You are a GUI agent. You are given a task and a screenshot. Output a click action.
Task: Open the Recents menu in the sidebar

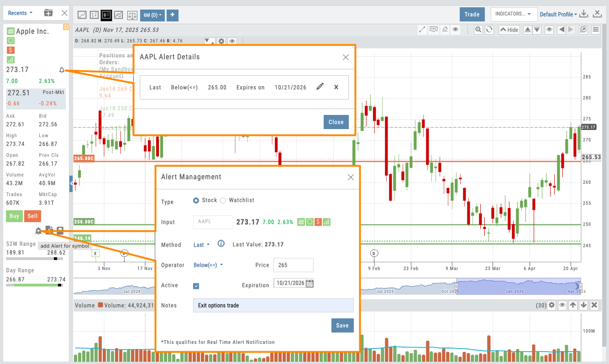pyautogui.click(x=19, y=13)
